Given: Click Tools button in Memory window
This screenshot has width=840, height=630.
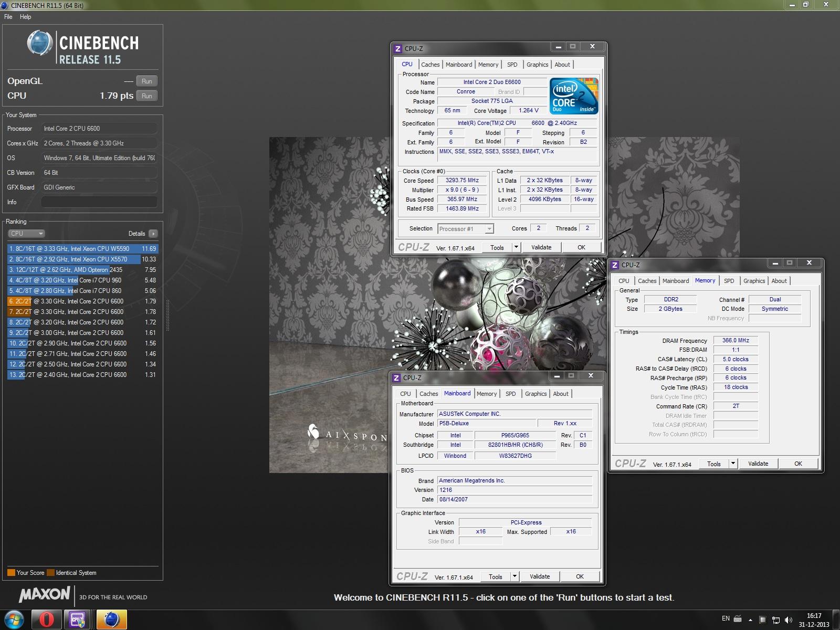Looking at the screenshot, I should coord(714,464).
